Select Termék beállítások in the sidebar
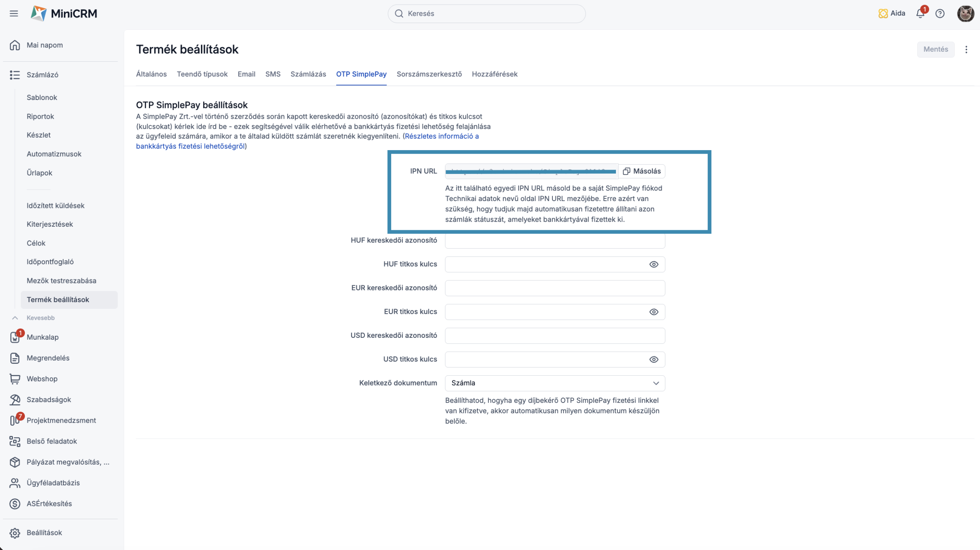Viewport: 980px width, 550px height. point(69,300)
